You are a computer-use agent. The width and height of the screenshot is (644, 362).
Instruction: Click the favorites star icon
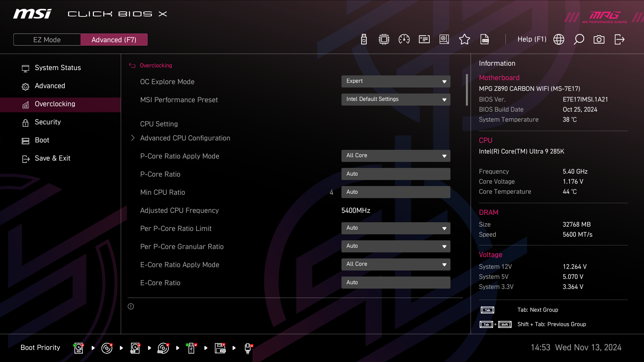[x=464, y=40]
